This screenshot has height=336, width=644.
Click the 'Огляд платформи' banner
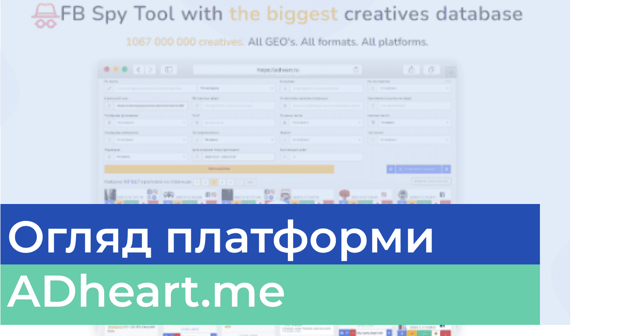(x=270, y=234)
